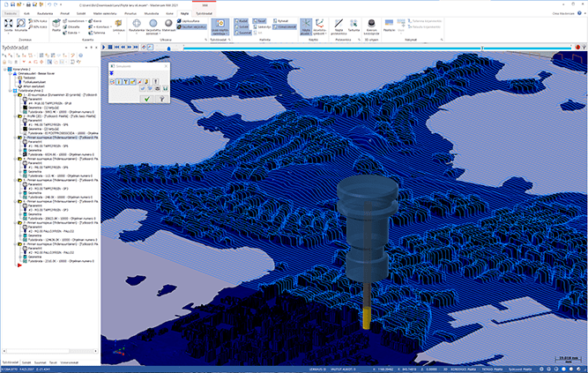Click the 3D mouse controller icon

tap(371, 26)
